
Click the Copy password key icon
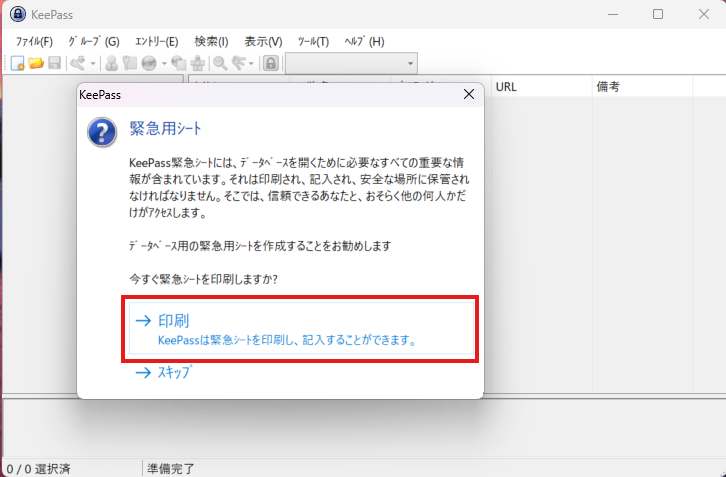130,63
